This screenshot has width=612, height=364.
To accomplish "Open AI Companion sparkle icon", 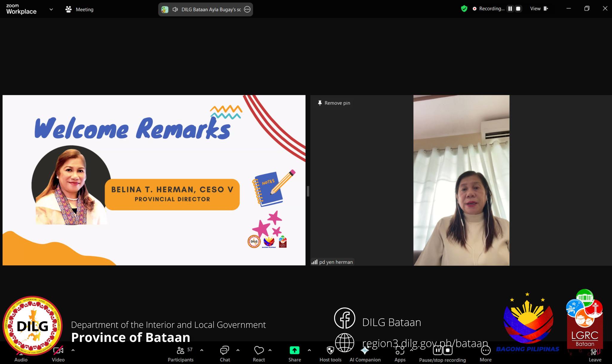I will click(x=365, y=350).
